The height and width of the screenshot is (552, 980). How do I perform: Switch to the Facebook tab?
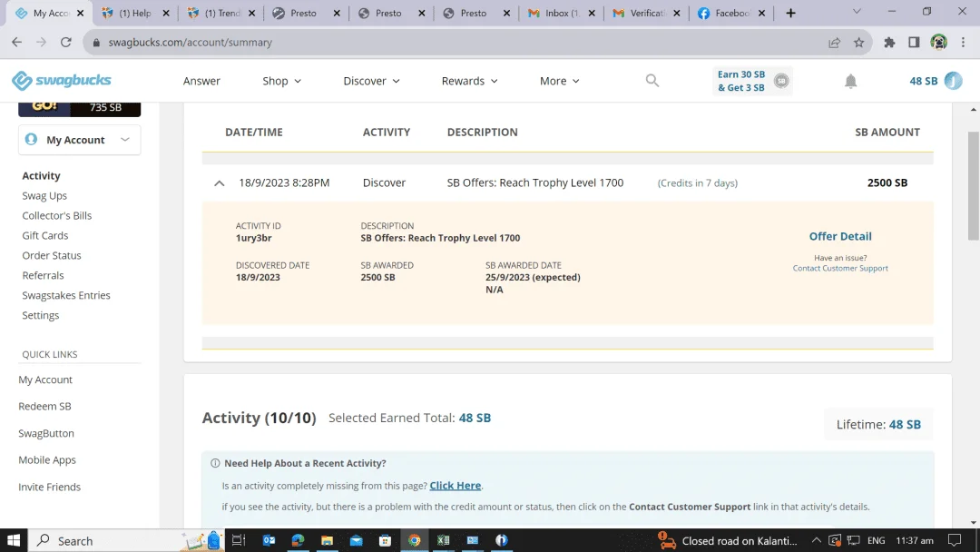730,13
